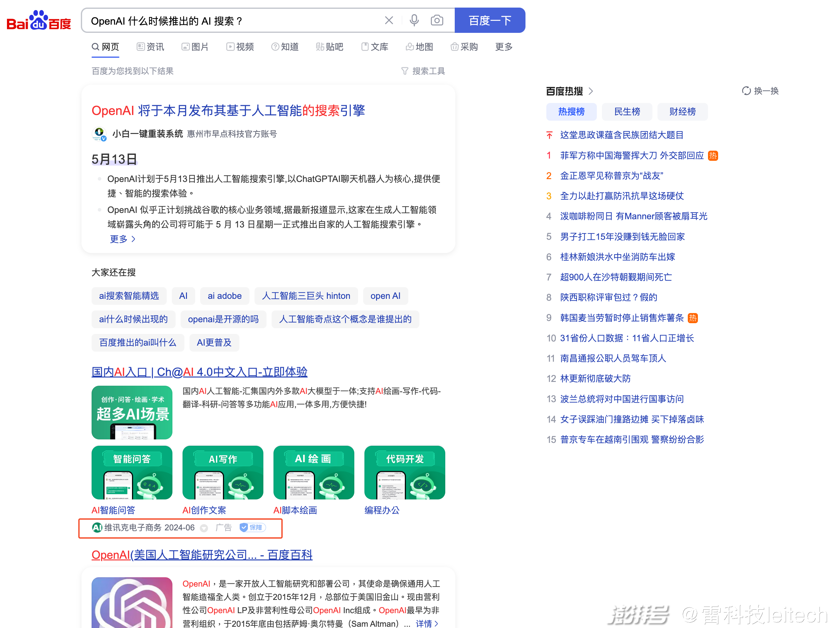This screenshot has height=628, width=840.
Task: Click the 智能问答 green thumbnail
Action: tap(132, 472)
